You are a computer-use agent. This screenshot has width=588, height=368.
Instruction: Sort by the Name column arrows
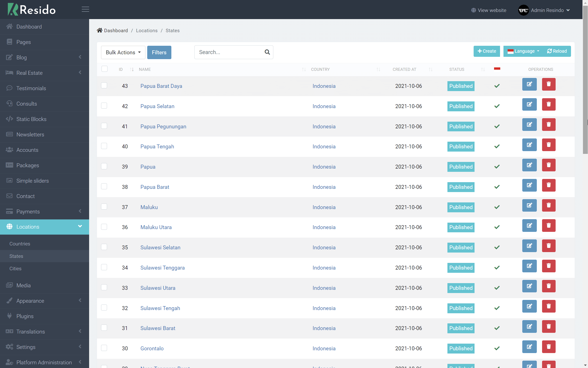pos(304,70)
